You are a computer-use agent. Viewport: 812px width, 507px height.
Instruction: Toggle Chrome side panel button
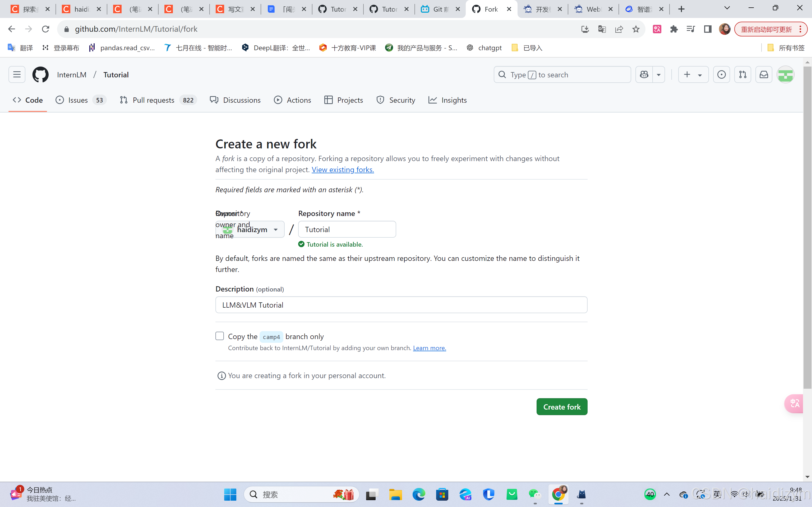(708, 29)
